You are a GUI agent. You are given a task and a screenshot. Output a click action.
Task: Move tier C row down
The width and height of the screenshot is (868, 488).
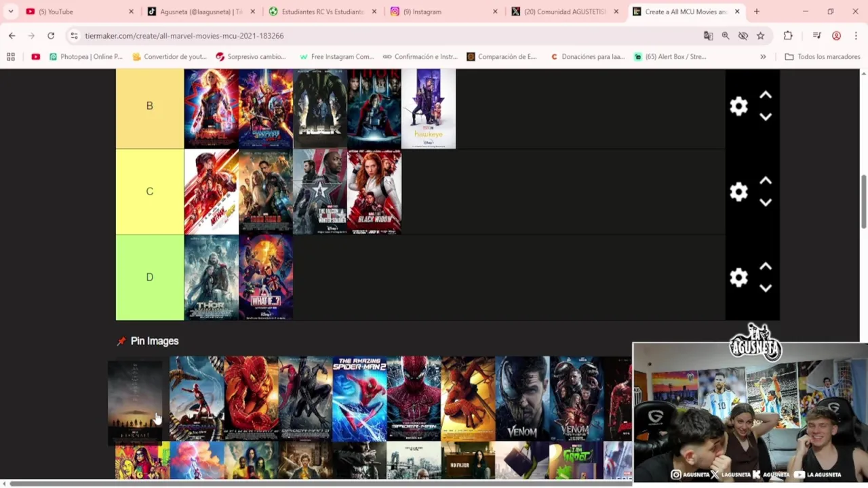click(766, 202)
